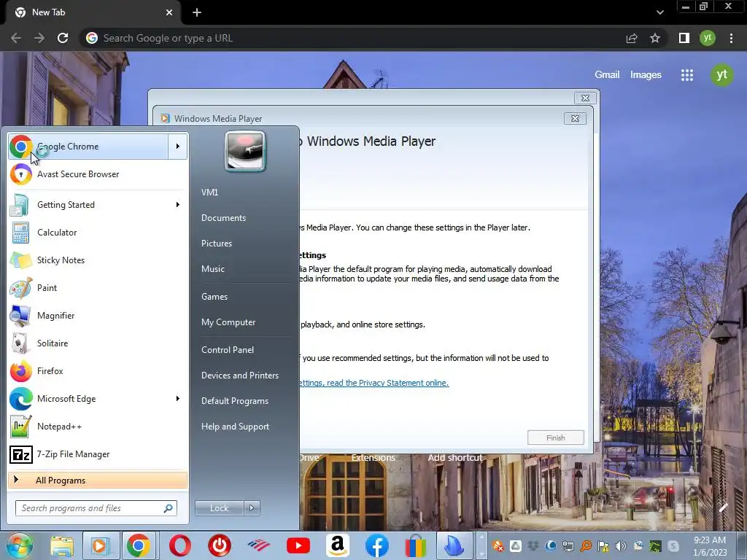Toggle Chrome side panel icon
Image resolution: width=747 pixels, height=560 pixels.
[x=684, y=38]
